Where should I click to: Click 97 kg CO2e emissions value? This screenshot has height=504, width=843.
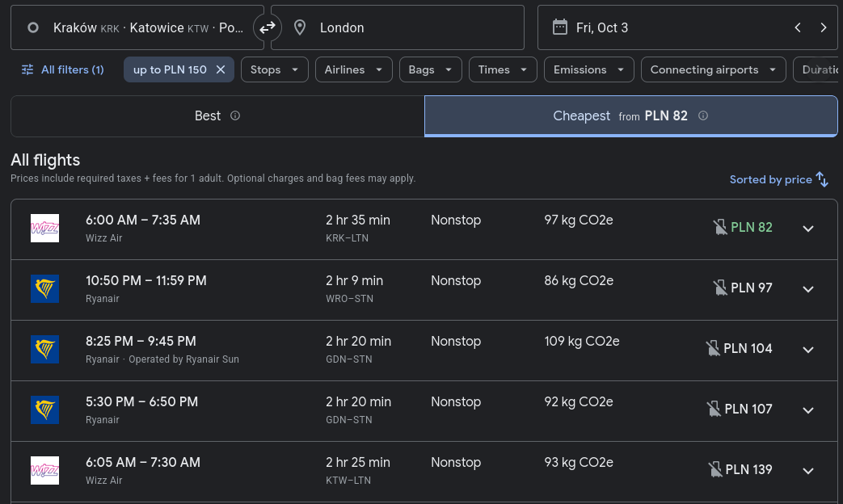click(579, 220)
